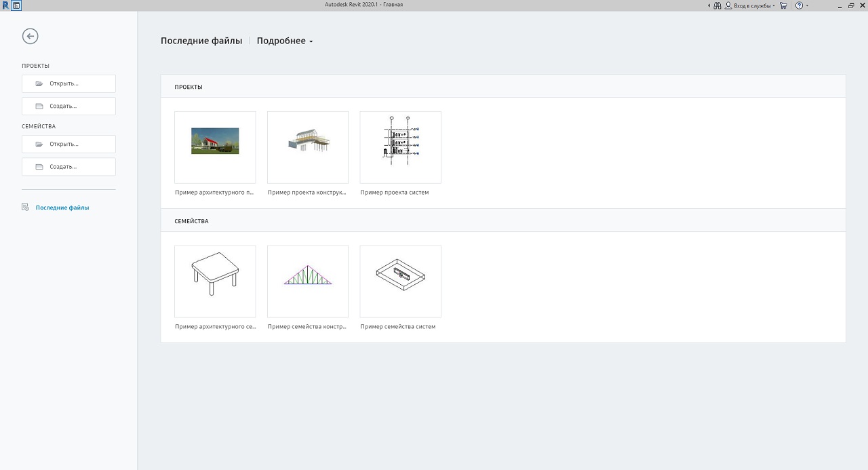The height and width of the screenshot is (470, 868).
Task: Open the Revit application menu logo
Action: (5, 5)
